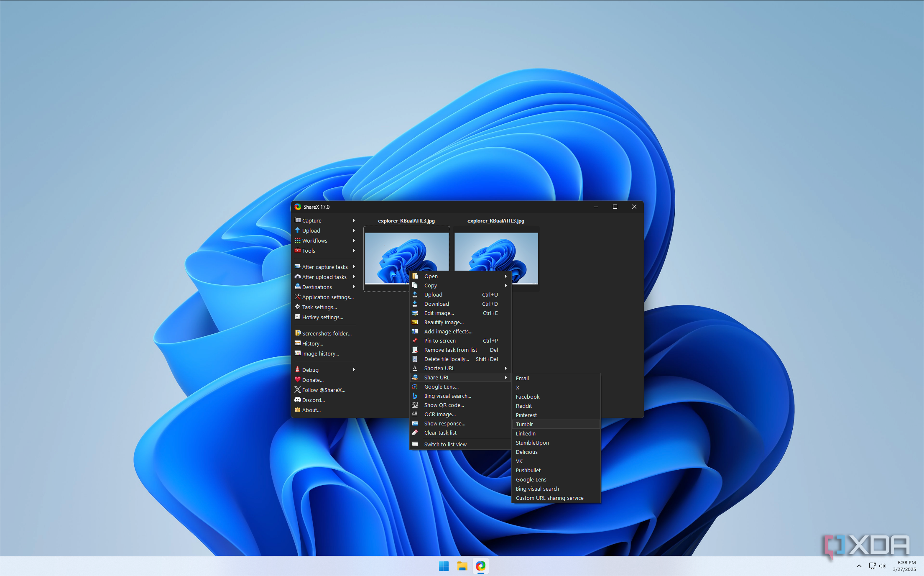Select Custom URL sharing service option
The image size is (924, 576).
tap(549, 498)
